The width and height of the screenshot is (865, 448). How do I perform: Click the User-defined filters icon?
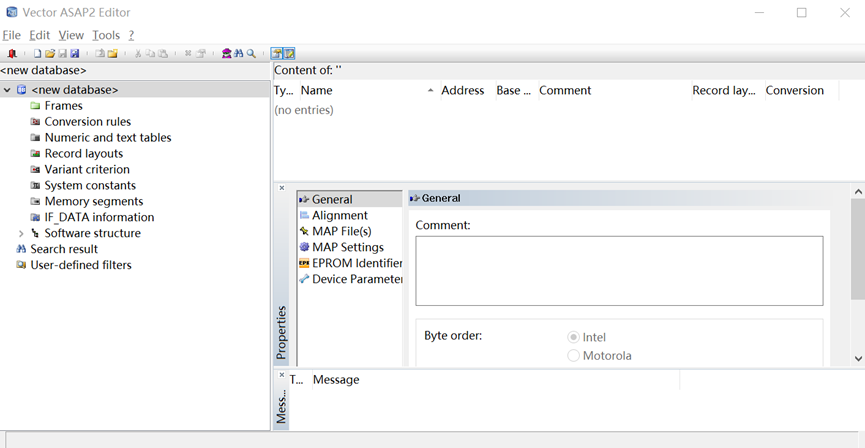[21, 265]
